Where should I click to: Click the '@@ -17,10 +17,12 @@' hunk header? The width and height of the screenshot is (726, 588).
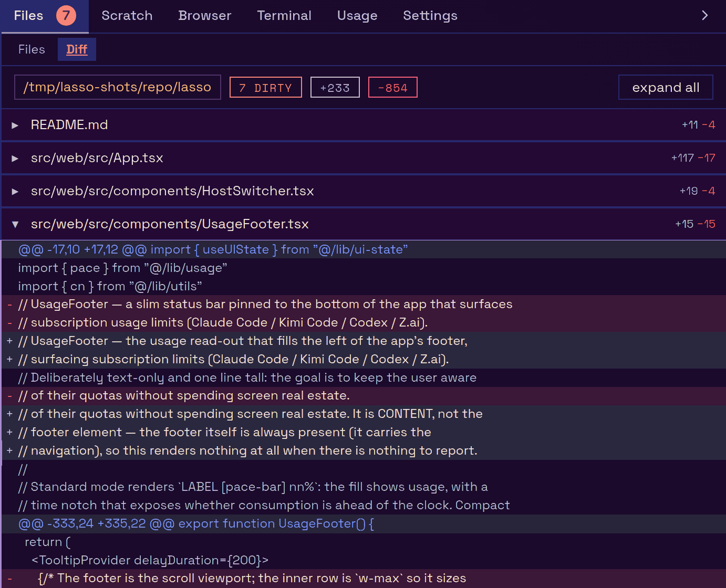[364, 249]
